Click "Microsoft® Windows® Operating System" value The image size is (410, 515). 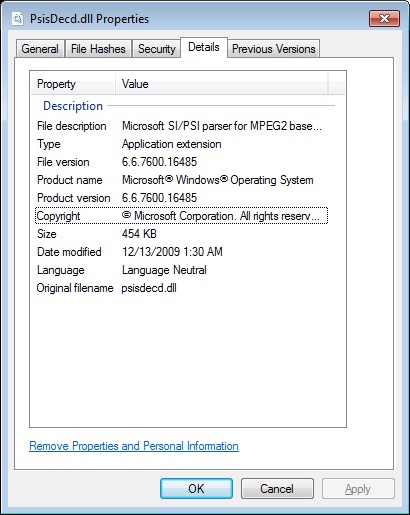[x=218, y=180]
